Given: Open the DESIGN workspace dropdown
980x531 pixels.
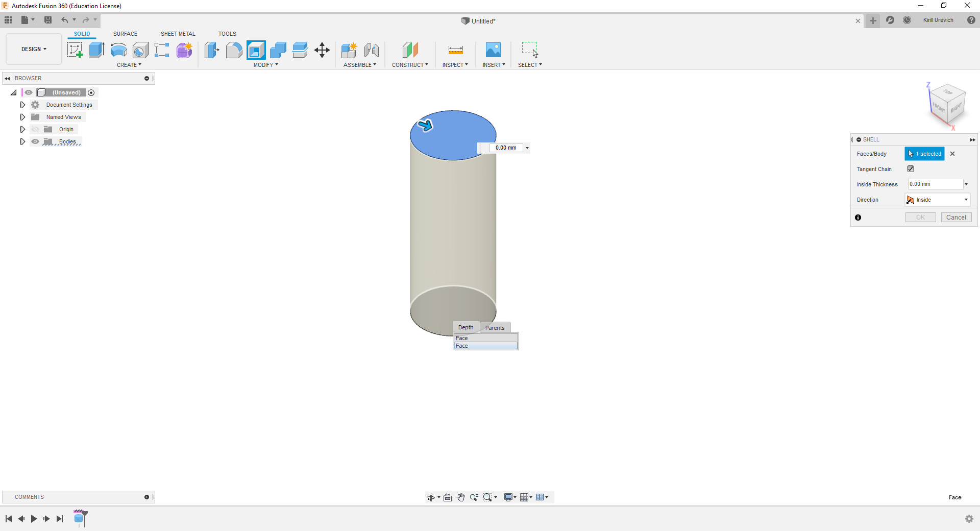Looking at the screenshot, I should click(x=34, y=50).
